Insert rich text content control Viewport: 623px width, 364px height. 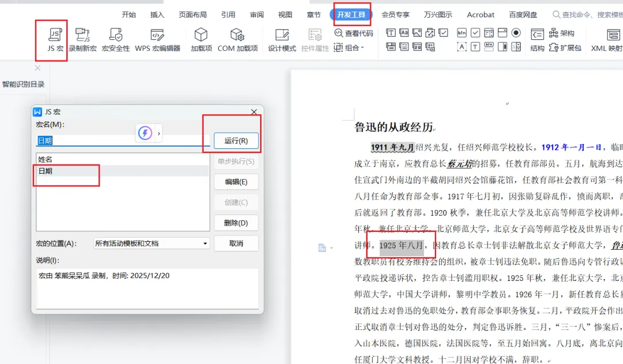pyautogui.click(x=391, y=32)
